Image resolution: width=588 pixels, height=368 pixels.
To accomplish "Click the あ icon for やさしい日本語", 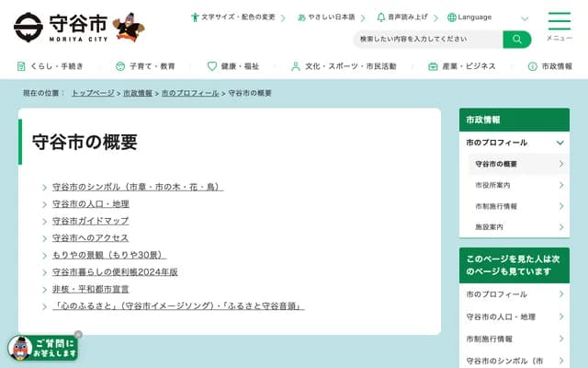I will 301,17.
